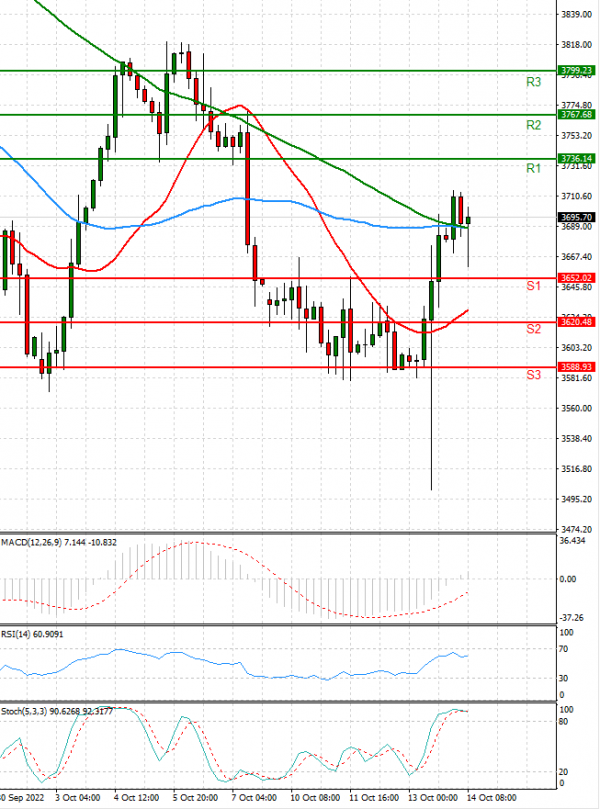Click the S1 support label
The image size is (600, 809).
click(x=533, y=286)
